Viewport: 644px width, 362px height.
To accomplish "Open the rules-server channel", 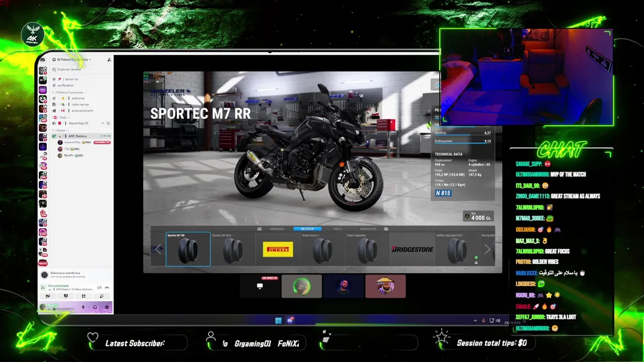I will (80, 105).
